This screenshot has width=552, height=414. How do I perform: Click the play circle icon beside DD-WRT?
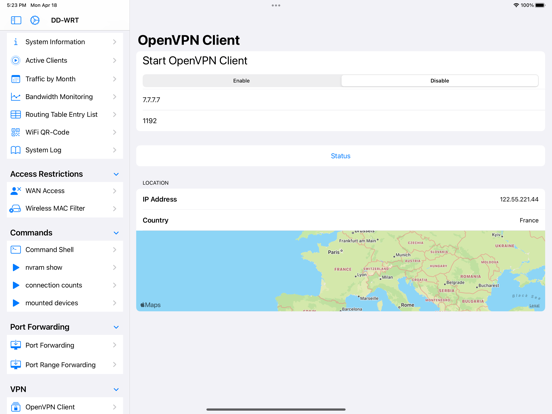34,20
